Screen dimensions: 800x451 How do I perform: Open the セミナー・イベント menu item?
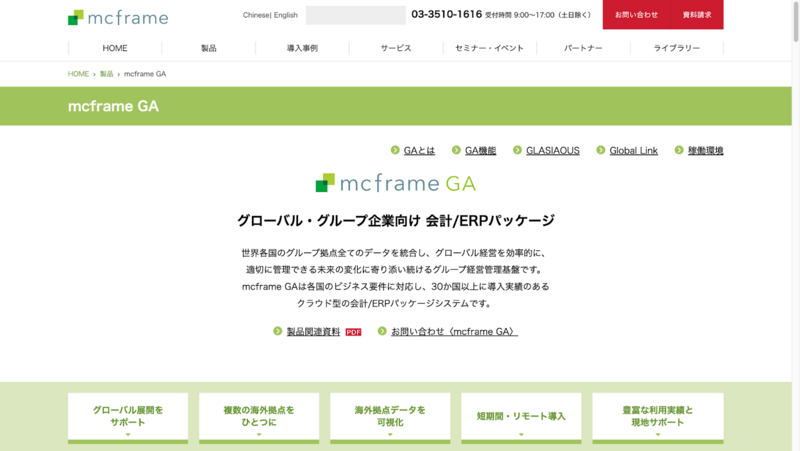489,48
